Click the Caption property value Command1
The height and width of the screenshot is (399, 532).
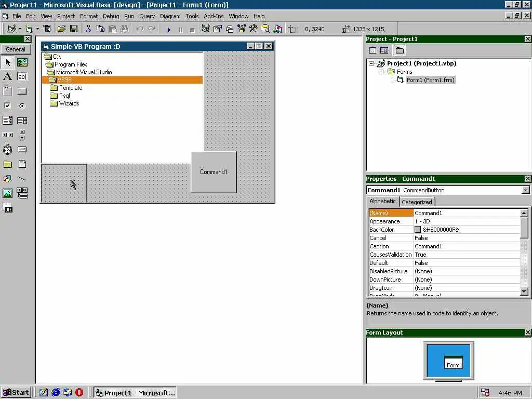point(467,246)
